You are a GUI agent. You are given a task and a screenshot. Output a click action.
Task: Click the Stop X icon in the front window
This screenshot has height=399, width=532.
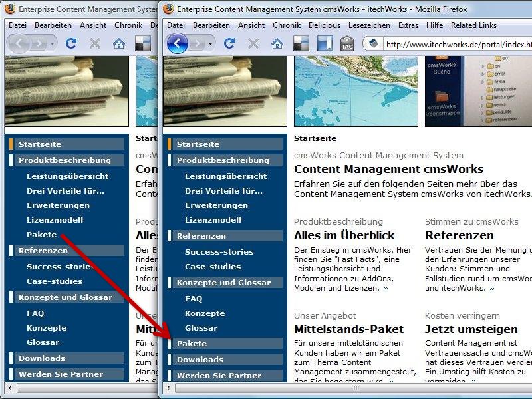click(x=253, y=43)
